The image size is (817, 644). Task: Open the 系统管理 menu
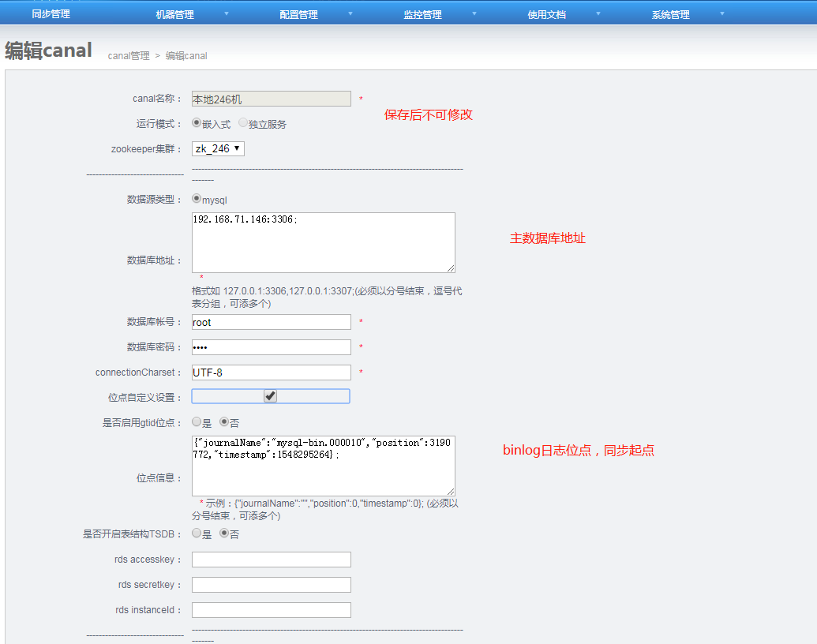pos(671,14)
